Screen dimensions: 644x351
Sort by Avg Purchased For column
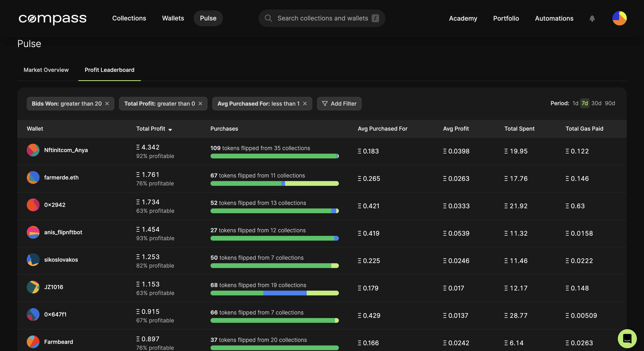(x=382, y=129)
